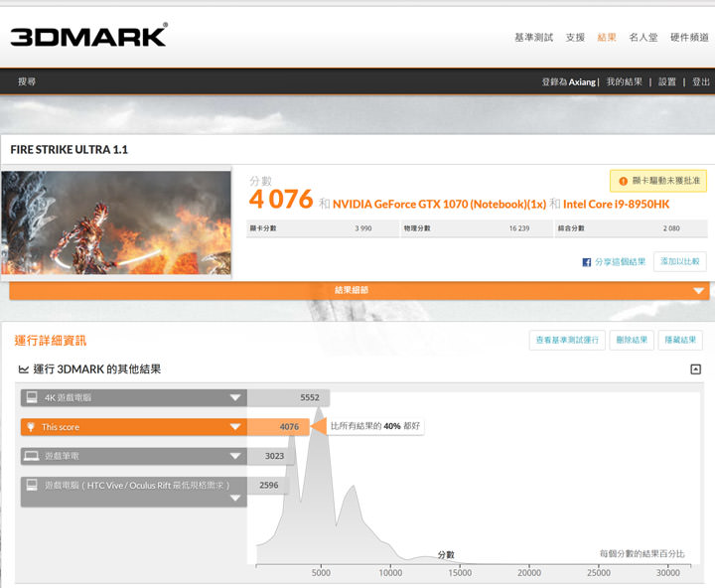Open the 我的結果 link

[x=624, y=82]
